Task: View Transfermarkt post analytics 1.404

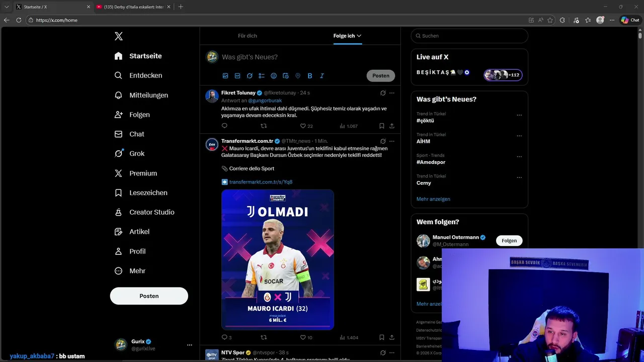Action: tap(349, 337)
